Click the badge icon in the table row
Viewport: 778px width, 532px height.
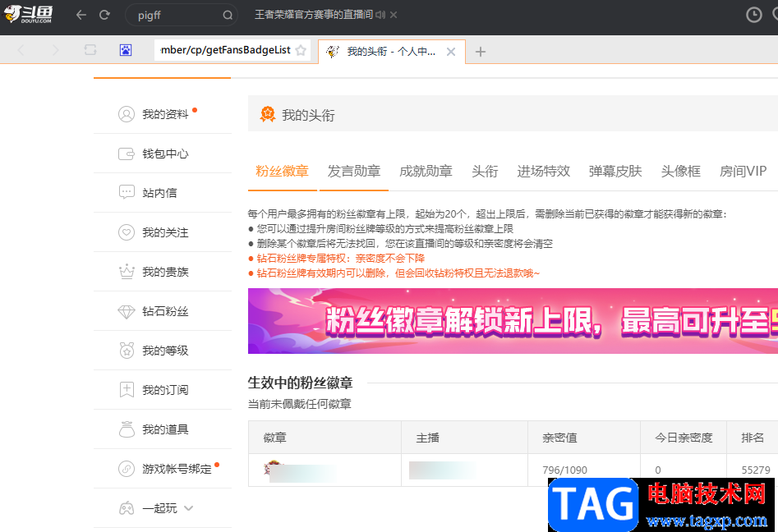pyautogui.click(x=274, y=467)
